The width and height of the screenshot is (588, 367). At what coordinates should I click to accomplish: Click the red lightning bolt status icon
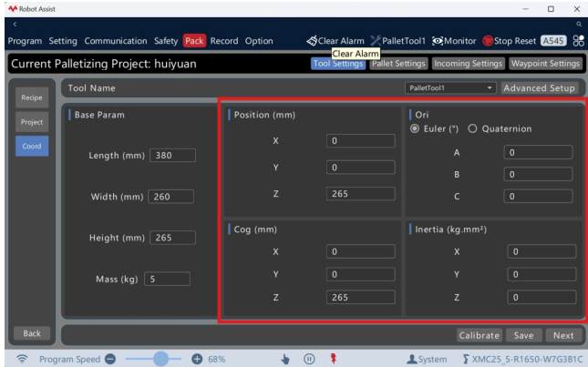point(333,359)
